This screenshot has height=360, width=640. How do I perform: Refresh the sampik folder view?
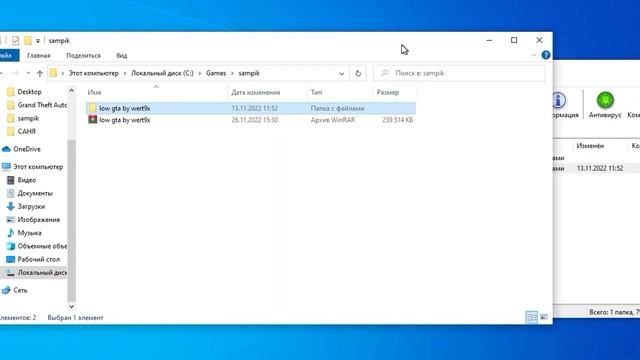[358, 73]
